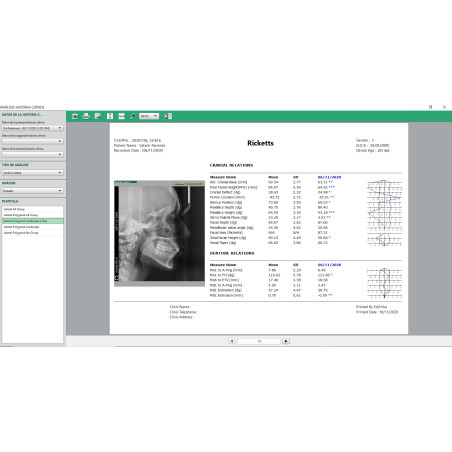Screen dimensions: 452x452
Task: Click the denture relations polygon chart
Action: click(x=384, y=283)
